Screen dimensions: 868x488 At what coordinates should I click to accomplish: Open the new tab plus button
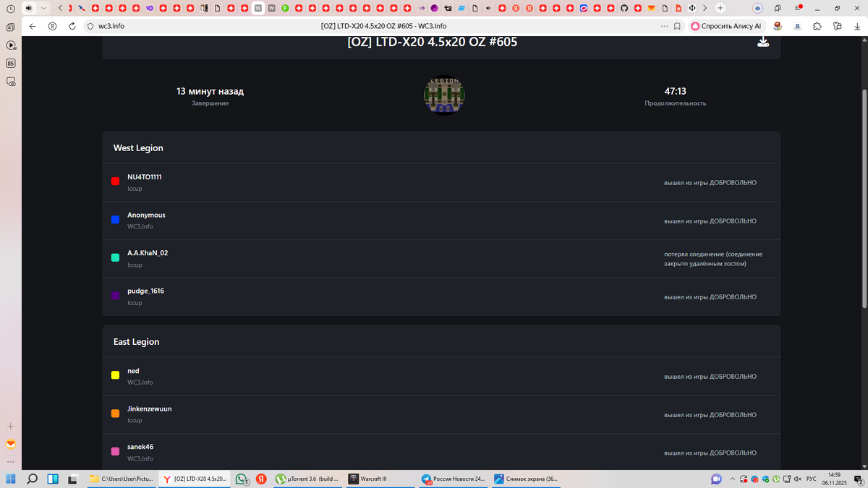tap(720, 8)
